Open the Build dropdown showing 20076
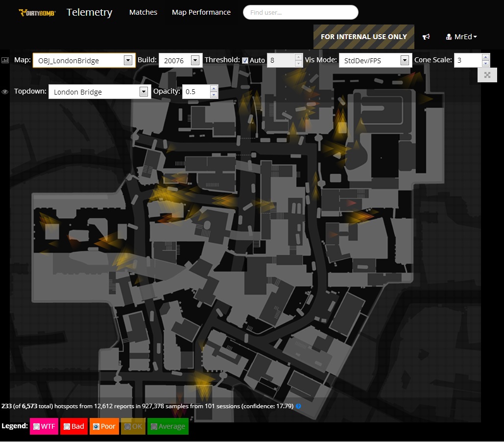The image size is (504, 442). pyautogui.click(x=180, y=60)
